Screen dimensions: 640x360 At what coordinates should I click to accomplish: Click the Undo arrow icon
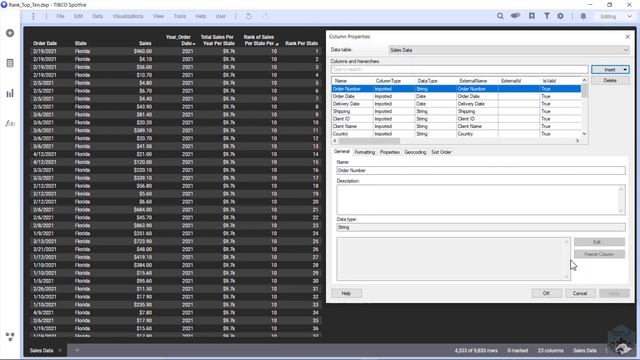coord(249,16)
